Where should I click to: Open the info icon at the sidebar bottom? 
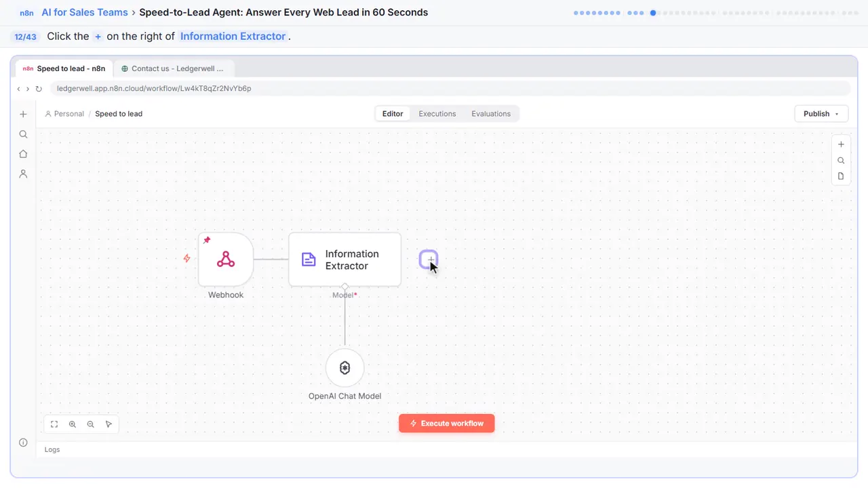coord(23,443)
